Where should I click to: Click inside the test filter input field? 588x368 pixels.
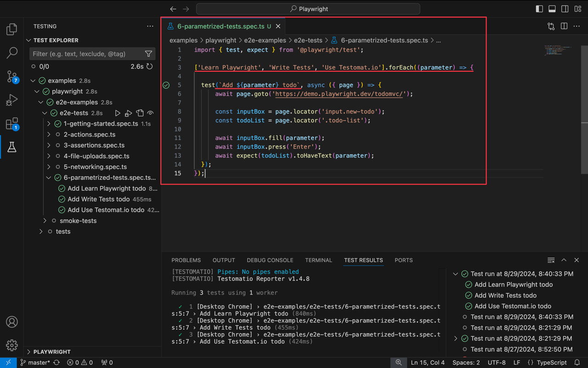[83, 54]
